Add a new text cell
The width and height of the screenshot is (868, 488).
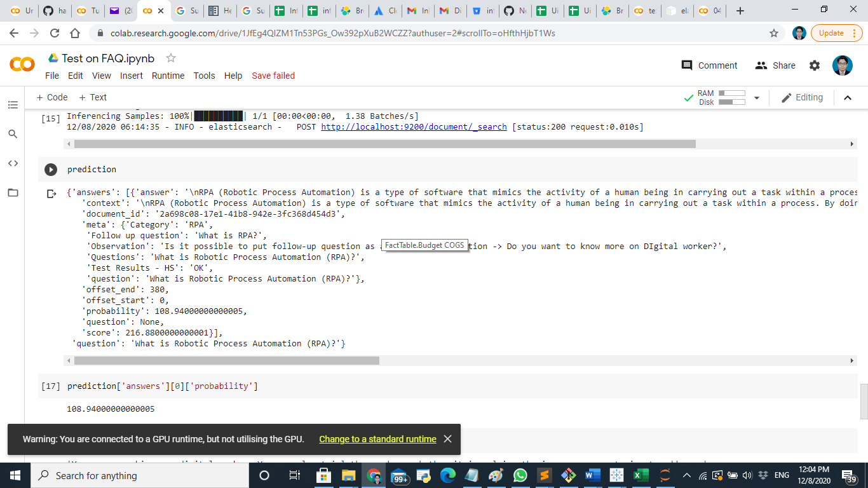(93, 97)
